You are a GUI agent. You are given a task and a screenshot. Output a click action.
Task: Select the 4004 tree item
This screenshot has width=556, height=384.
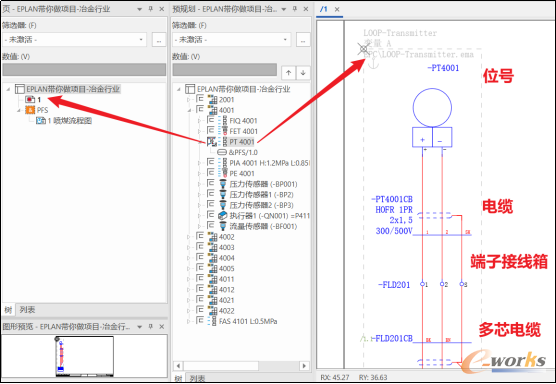tap(227, 258)
